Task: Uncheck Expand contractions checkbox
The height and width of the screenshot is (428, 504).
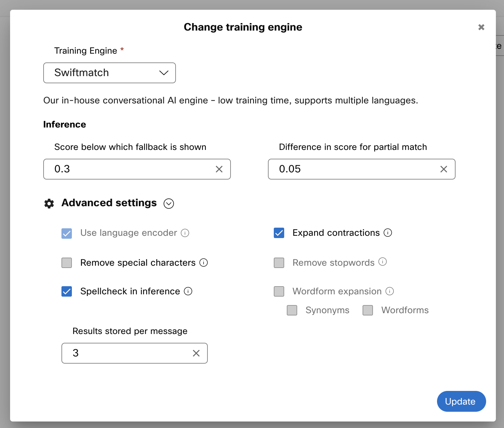Action: pyautogui.click(x=279, y=233)
